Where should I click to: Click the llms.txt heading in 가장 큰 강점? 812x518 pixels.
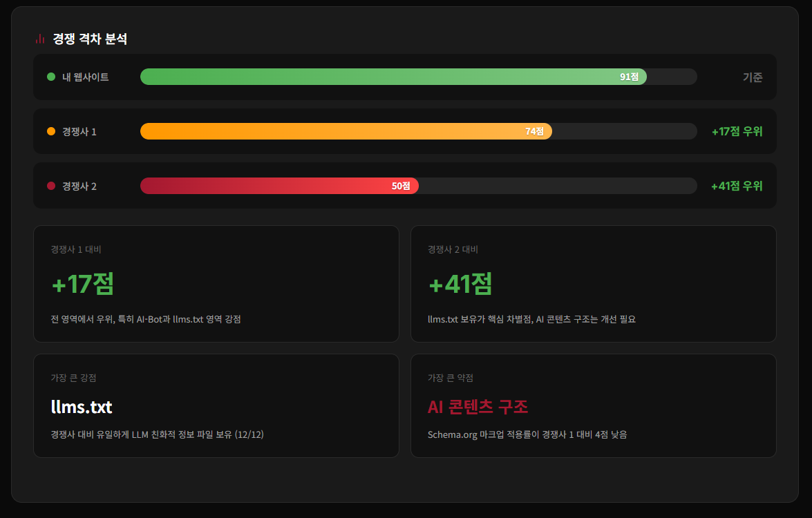(x=82, y=407)
